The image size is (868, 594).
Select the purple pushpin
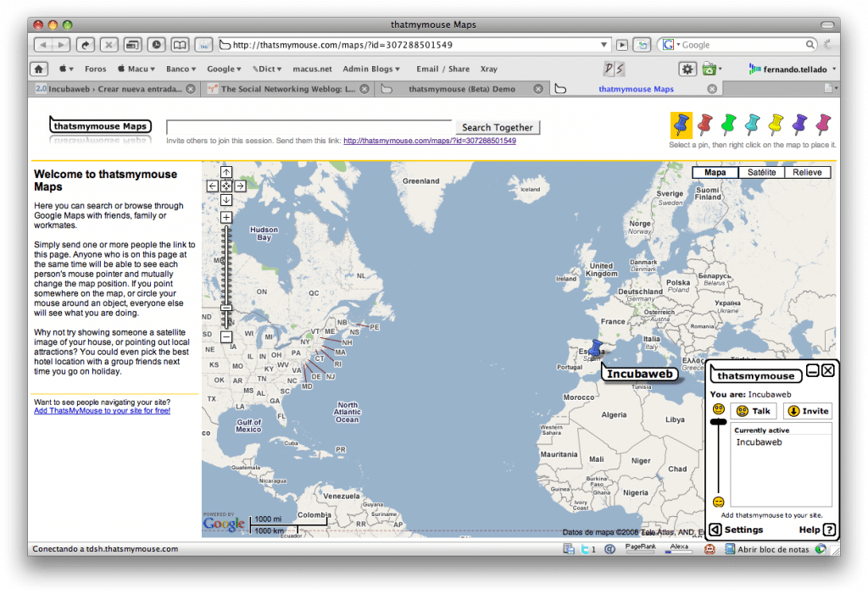click(799, 125)
